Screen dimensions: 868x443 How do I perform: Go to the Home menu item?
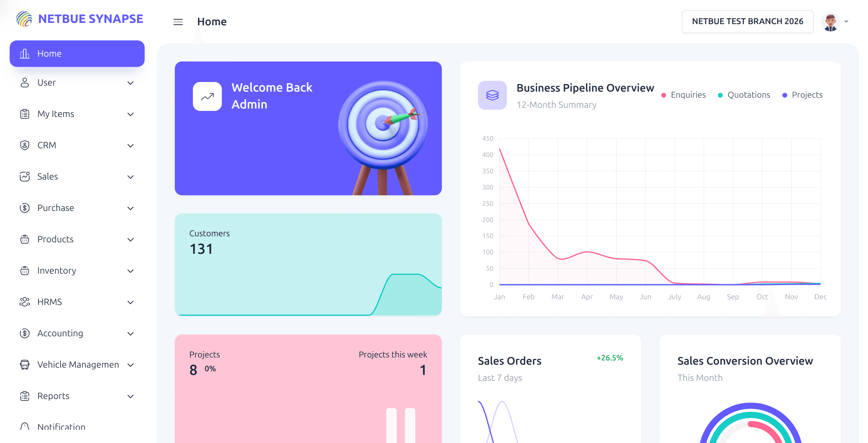pos(77,54)
